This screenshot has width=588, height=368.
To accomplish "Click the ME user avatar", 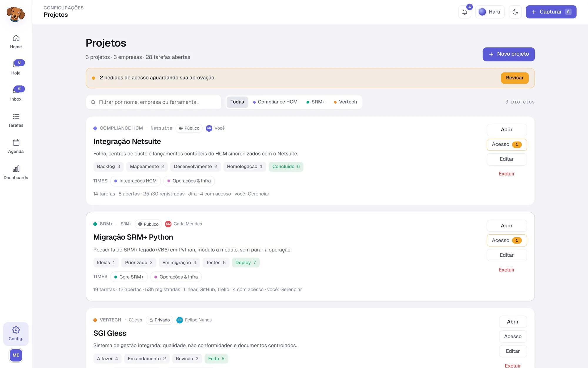I will [16, 355].
